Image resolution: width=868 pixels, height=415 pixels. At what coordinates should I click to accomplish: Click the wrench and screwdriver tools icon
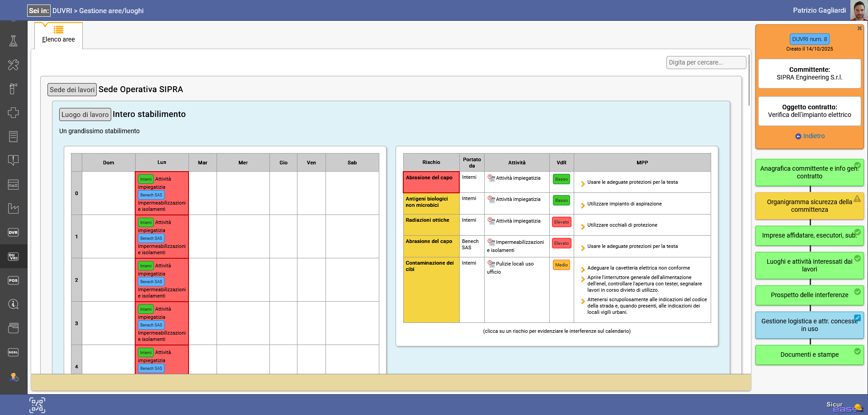pos(13,65)
